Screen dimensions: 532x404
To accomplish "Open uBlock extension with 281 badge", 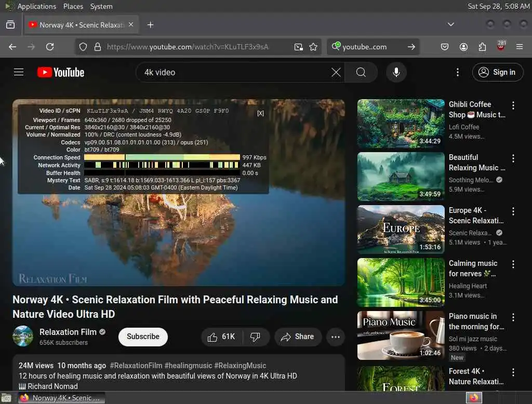I will (x=501, y=46).
